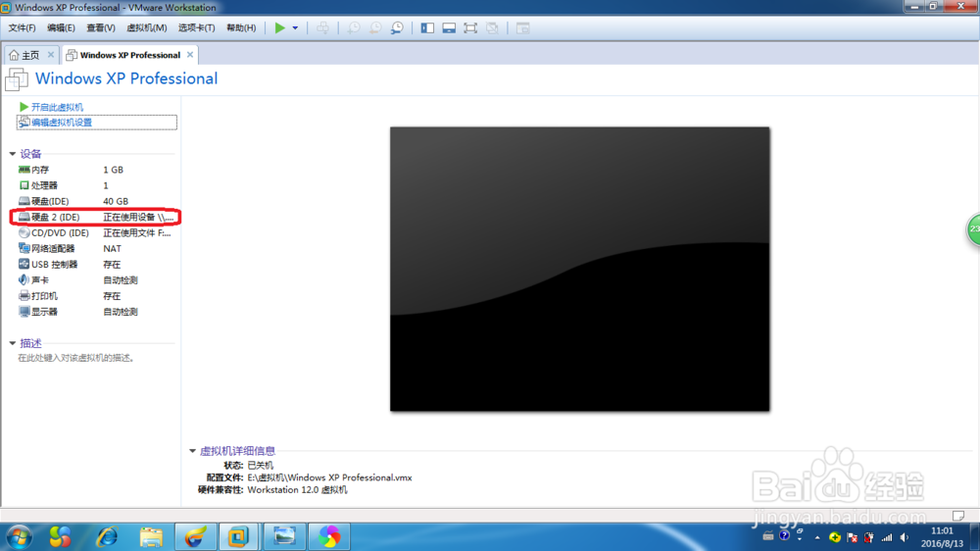
Task: Select the 硬盘(IDE) 40 GB row
Action: pos(95,201)
